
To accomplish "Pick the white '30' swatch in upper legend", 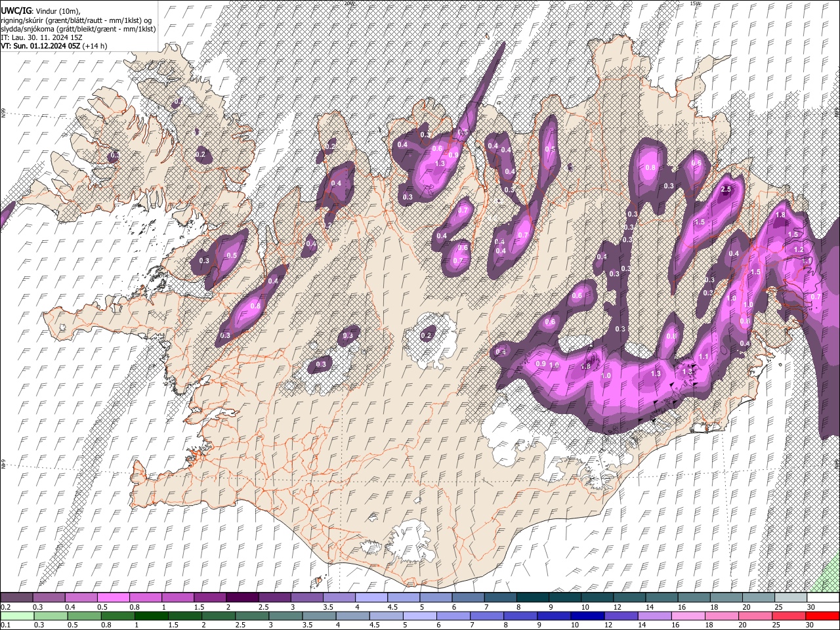I will pos(822,598).
